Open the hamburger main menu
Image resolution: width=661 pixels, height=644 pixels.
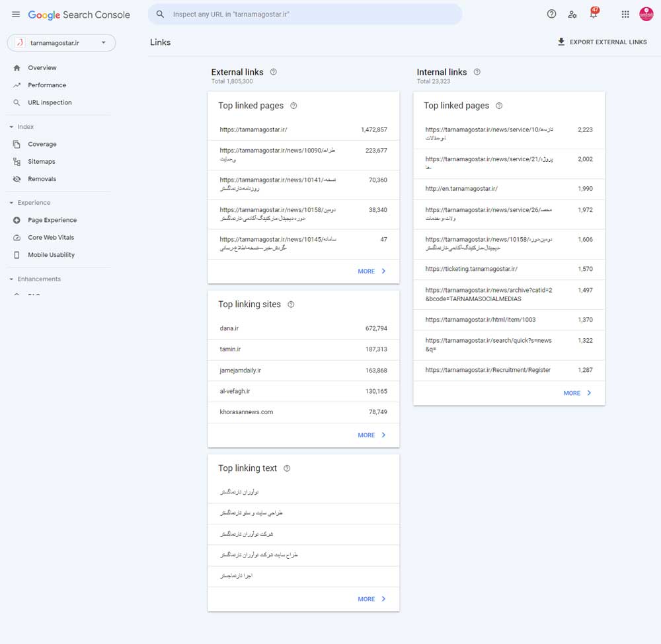click(16, 15)
